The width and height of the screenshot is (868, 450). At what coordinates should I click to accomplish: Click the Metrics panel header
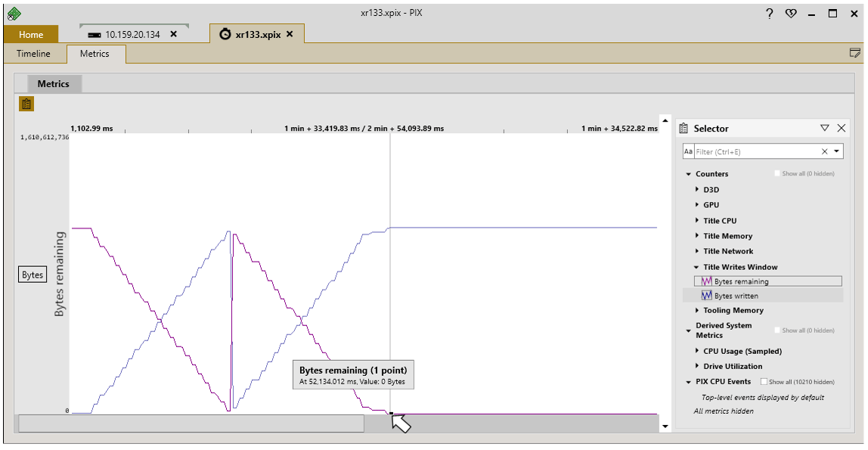[x=54, y=84]
